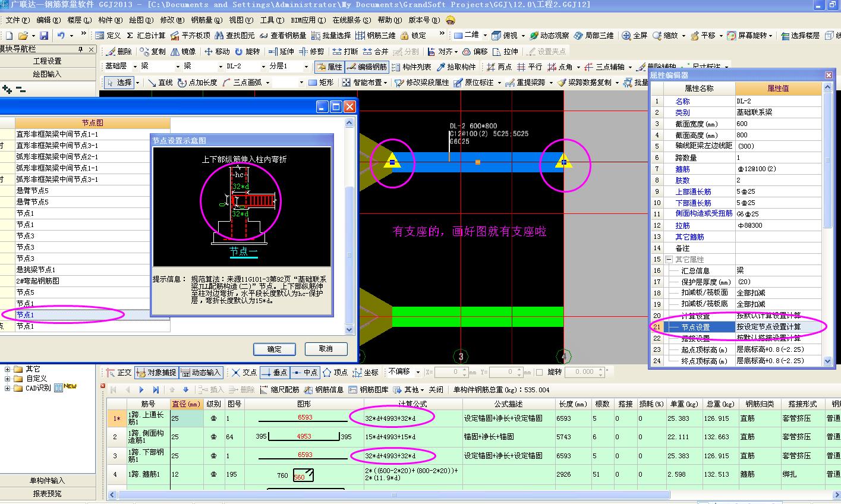The image size is (841, 504).
Task: Click 复制 copy tool
Action: click(x=153, y=52)
